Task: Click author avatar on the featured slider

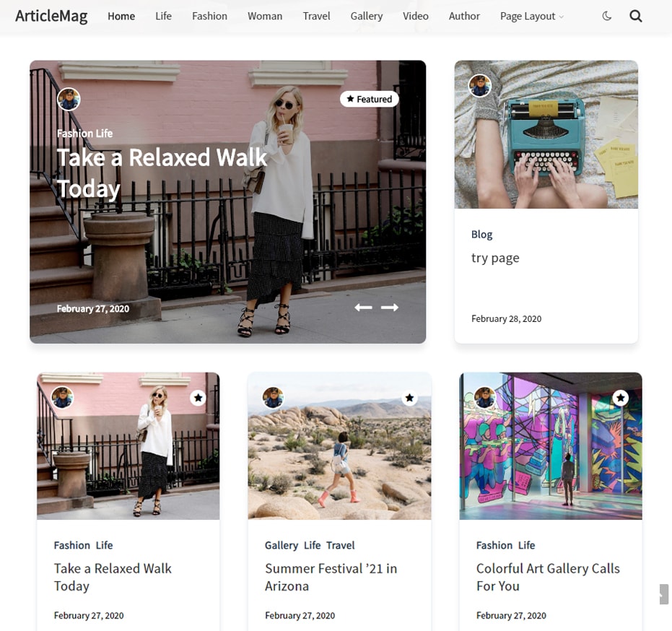Action: tap(69, 99)
